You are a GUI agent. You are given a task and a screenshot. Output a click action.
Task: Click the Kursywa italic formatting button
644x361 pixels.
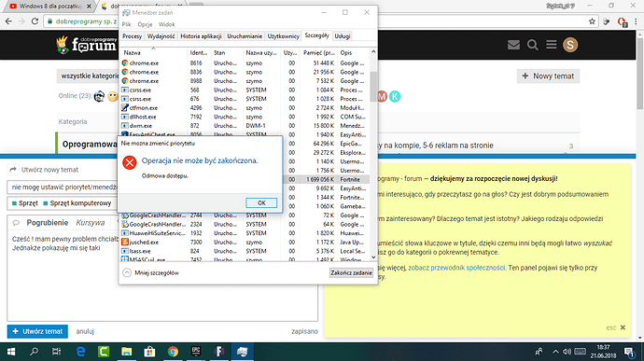90,223
